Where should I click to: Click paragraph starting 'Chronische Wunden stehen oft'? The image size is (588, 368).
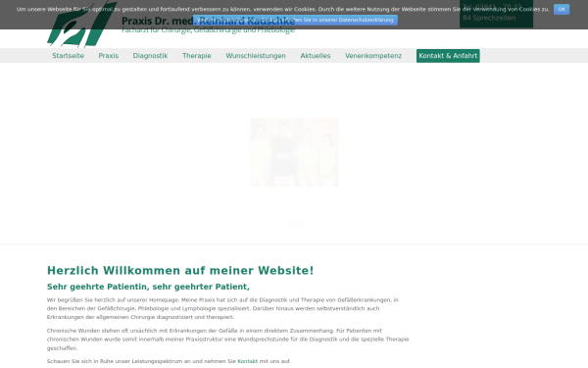tap(228, 340)
